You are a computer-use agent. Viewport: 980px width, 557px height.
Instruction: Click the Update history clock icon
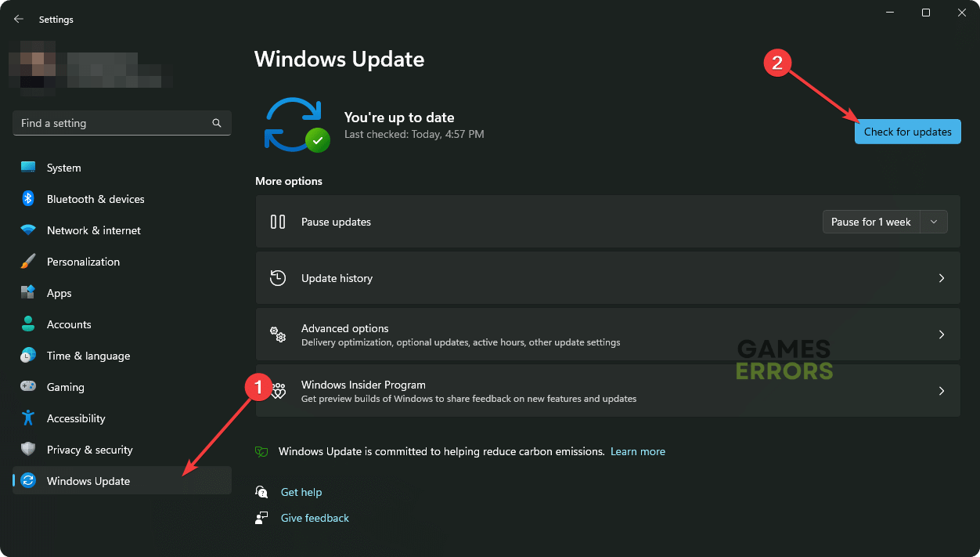278,278
